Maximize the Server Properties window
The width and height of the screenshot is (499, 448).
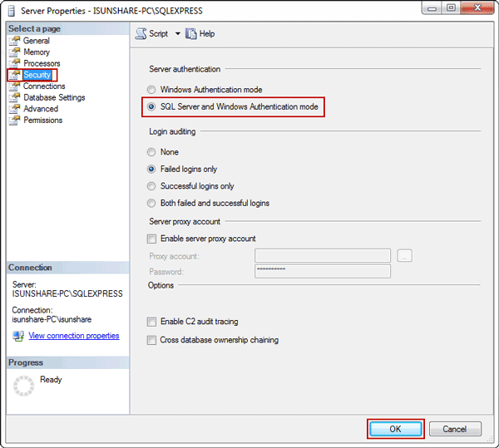451,7
